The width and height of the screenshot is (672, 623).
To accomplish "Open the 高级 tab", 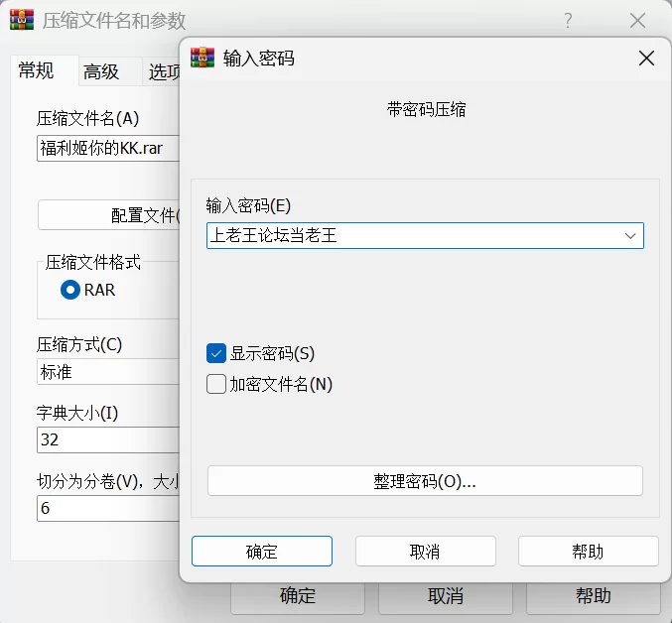I will (101, 71).
